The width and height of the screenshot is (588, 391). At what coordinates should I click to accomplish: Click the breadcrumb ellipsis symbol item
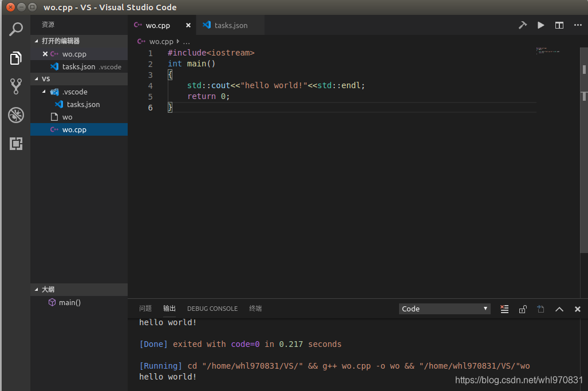click(187, 42)
